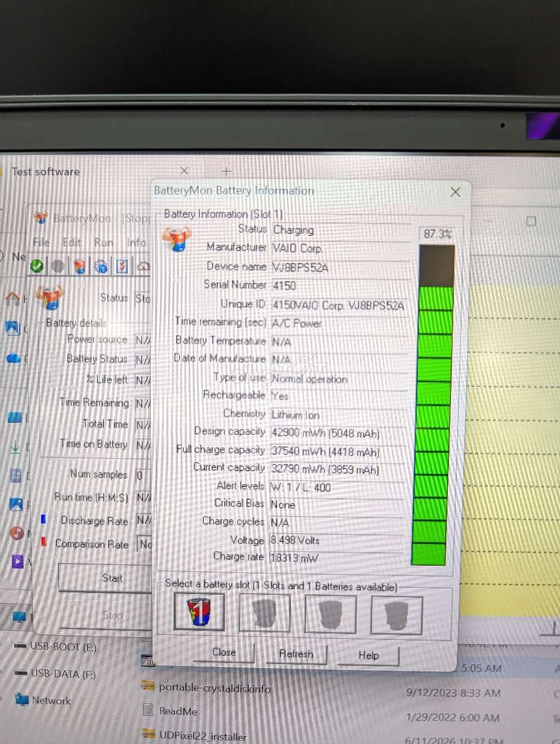Click the gauge icon at BatteryMon toolbar edge
The width and height of the screenshot is (560, 744).
point(143,267)
